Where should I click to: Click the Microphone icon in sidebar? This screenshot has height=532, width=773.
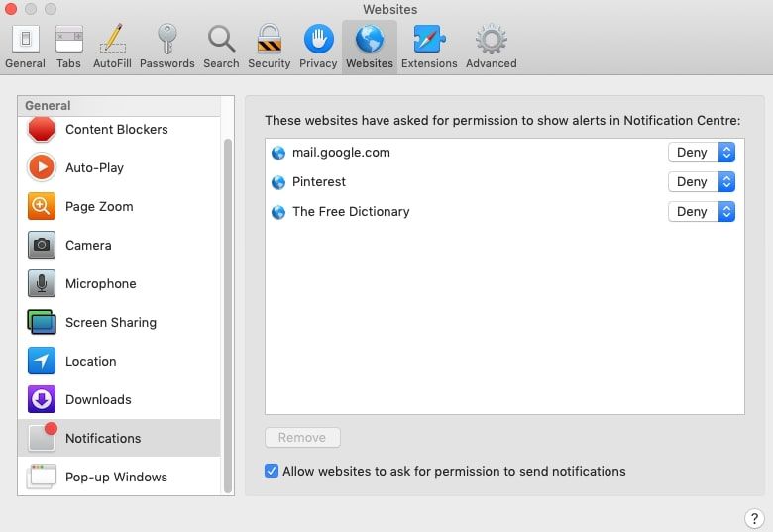(x=42, y=283)
